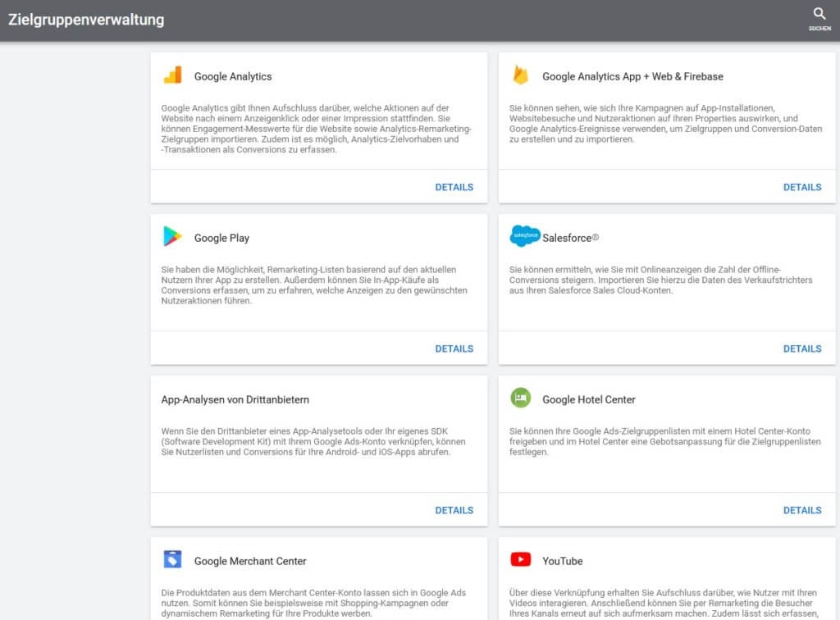Open DETAILS for Google Play card

click(x=454, y=349)
